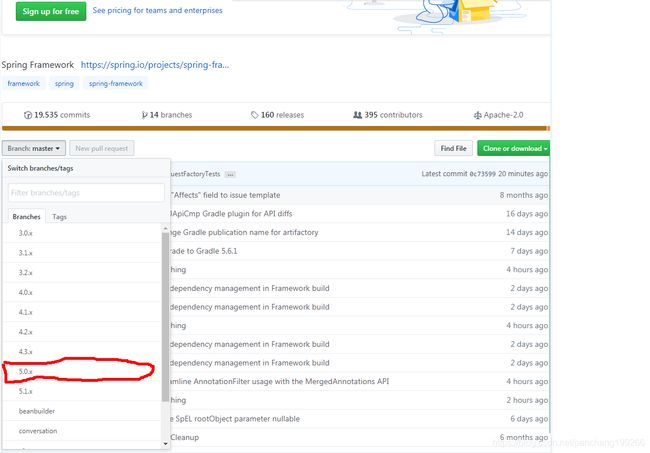Click the commits history icon
The image size is (650, 453).
(28, 115)
